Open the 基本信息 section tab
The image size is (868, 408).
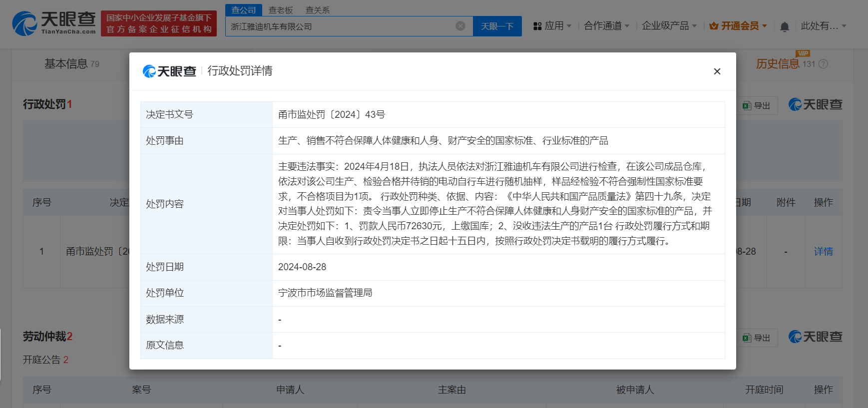pos(66,64)
